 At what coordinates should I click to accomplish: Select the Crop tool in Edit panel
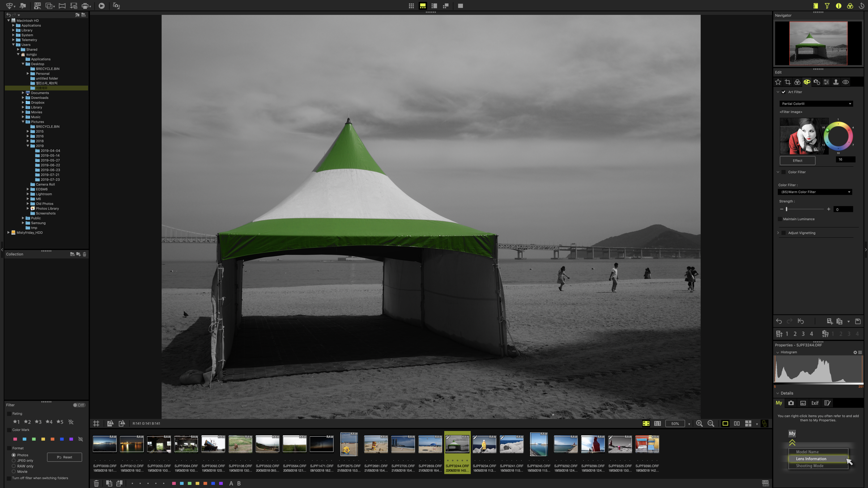[788, 82]
